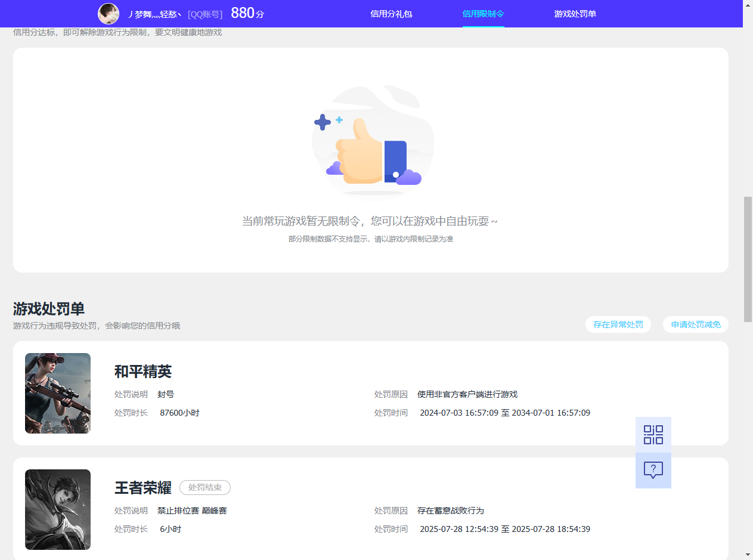
Task: Click 封号 punishment description
Action: (166, 394)
